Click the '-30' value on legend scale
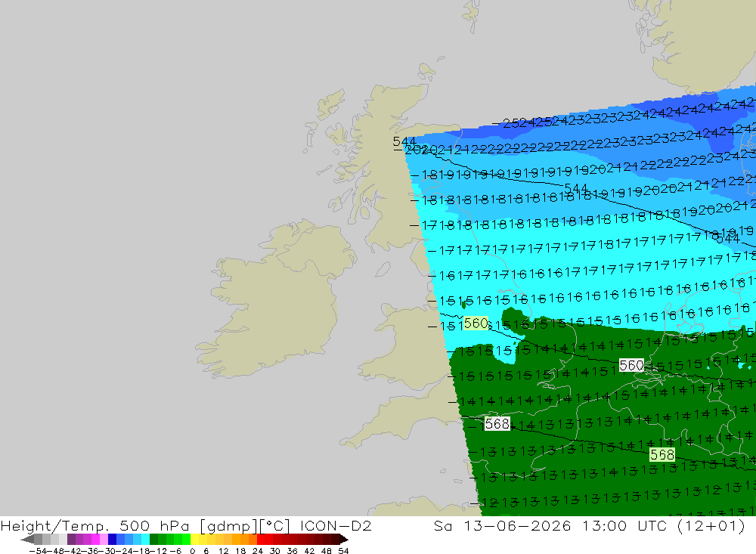The width and height of the screenshot is (756, 554). point(107,551)
